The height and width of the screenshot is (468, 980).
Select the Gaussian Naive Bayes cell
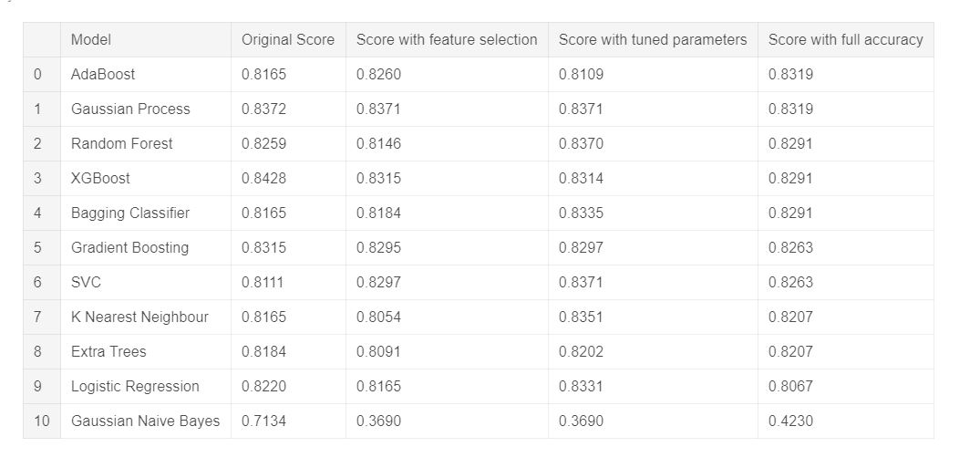[x=145, y=421]
